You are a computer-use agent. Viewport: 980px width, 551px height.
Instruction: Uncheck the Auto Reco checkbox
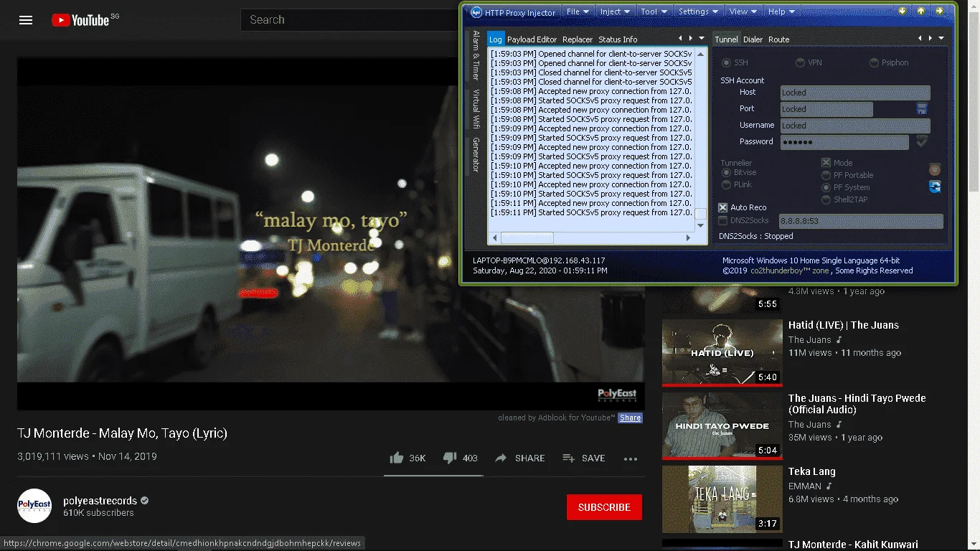[723, 207]
